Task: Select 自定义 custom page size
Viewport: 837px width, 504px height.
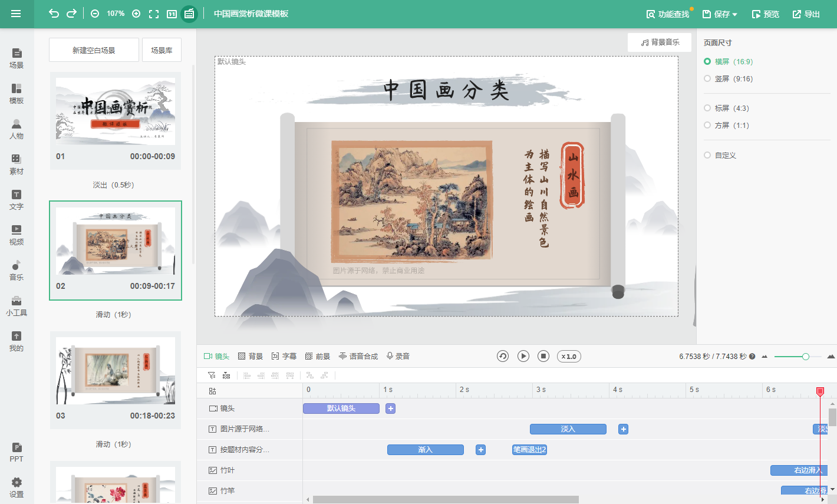Action: click(x=720, y=155)
